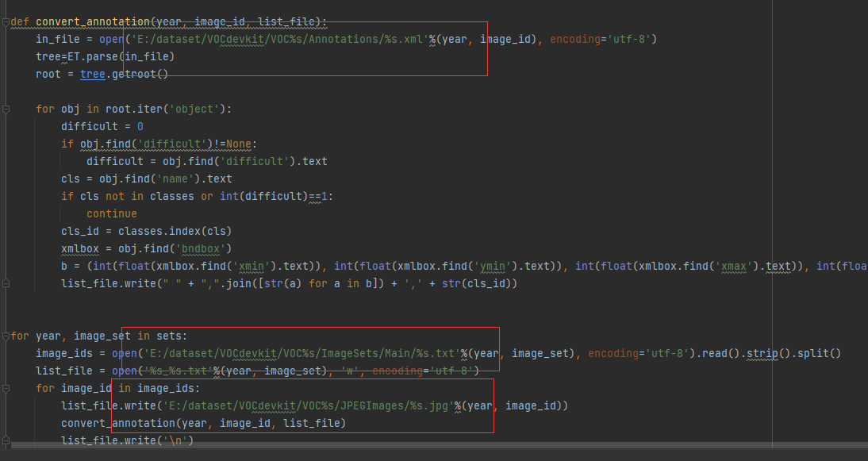Click the '%s_%s.txt' filename string

pyautogui.click(x=179, y=371)
